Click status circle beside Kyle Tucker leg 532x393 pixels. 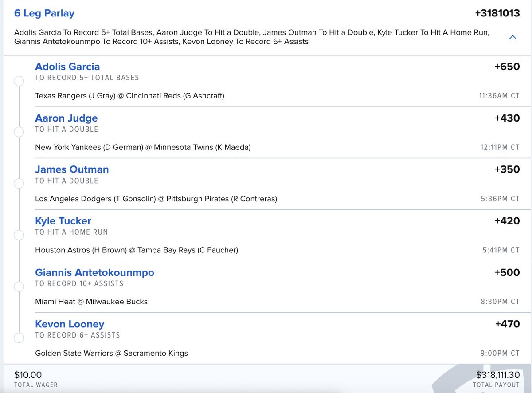[x=19, y=235]
